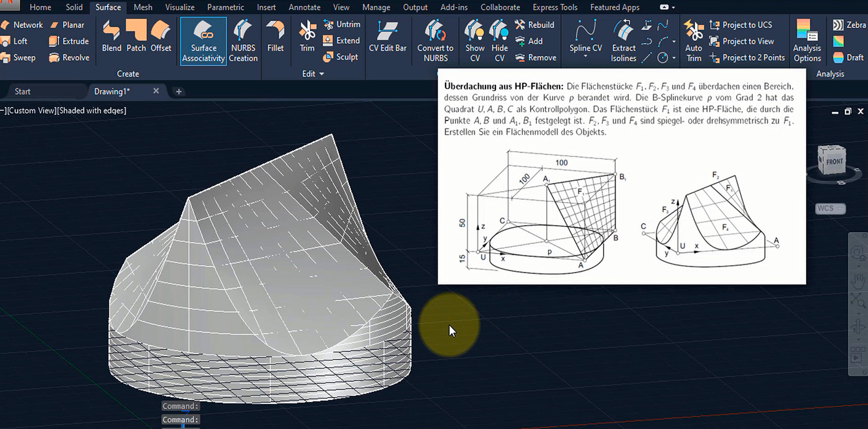Screen dimensions: 868x429
Task: Click the surface Trim tool
Action: point(307,36)
